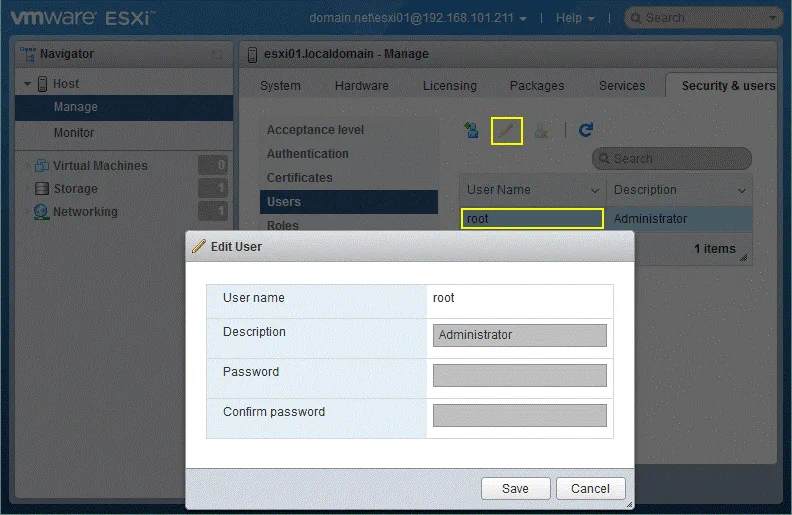Viewport: 792px width, 515px height.
Task: Open the Authentication settings section
Action: tap(307, 154)
